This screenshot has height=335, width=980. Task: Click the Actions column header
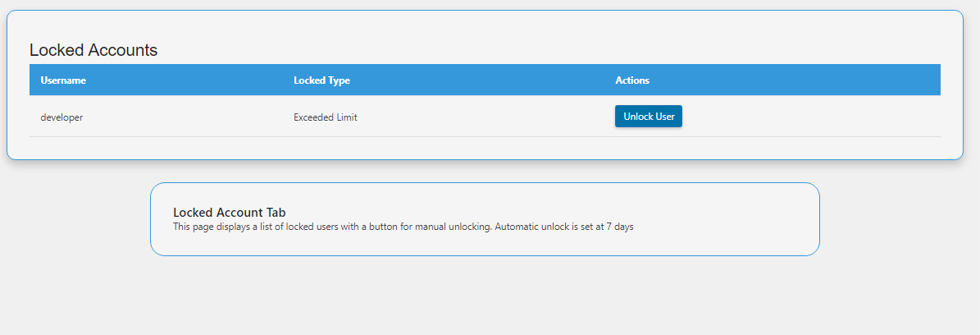tap(632, 80)
